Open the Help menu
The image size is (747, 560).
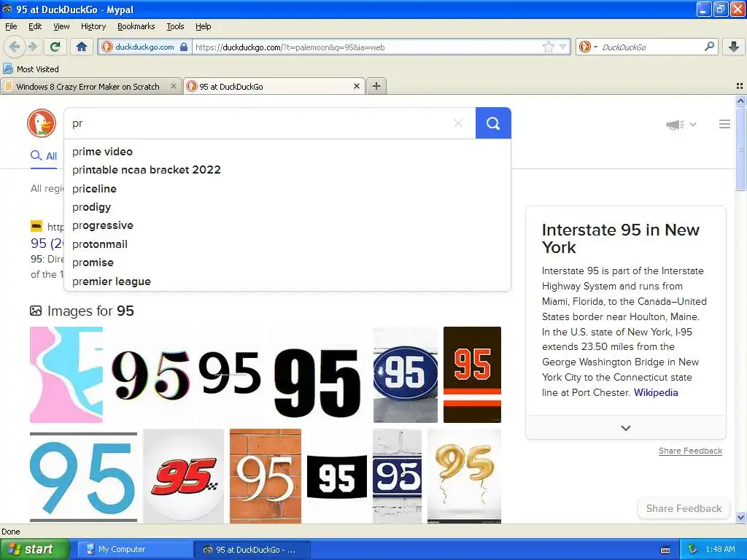[203, 26]
